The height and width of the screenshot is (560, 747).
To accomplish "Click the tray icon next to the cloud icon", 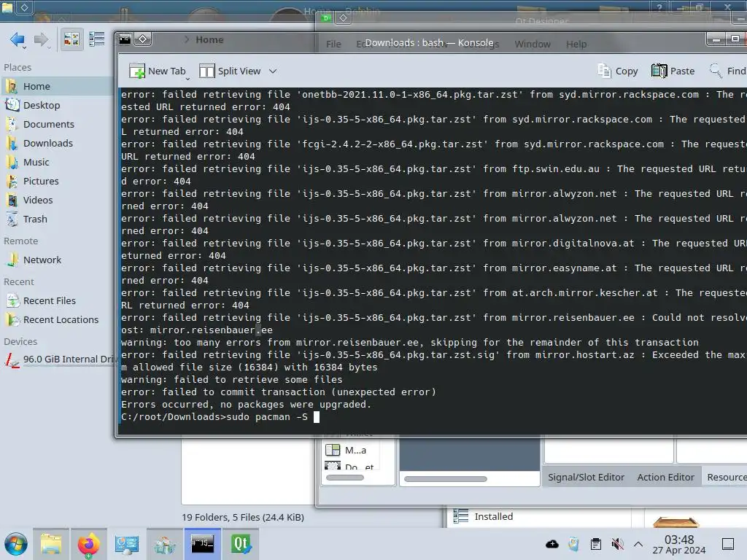I will pos(573,544).
